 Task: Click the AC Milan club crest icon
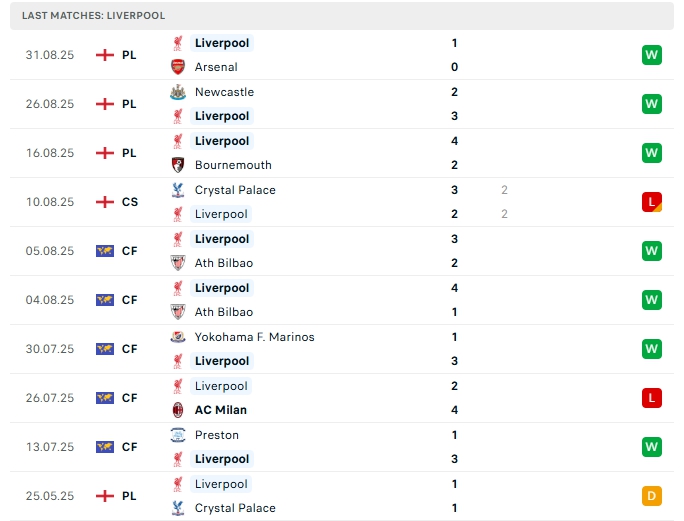coord(178,410)
